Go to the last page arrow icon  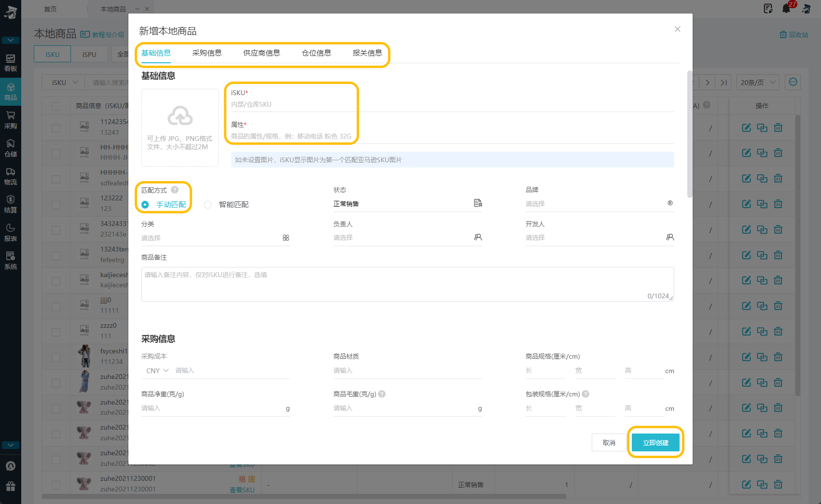point(724,83)
